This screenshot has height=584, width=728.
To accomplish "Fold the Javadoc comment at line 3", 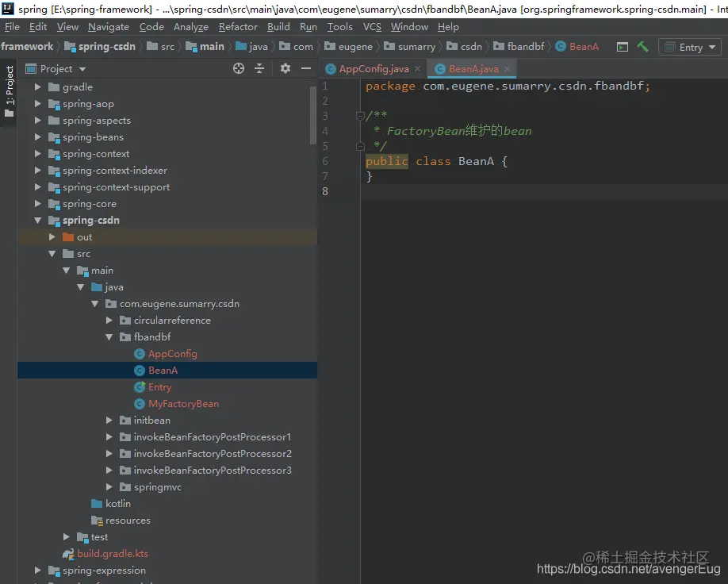I will tap(360, 115).
